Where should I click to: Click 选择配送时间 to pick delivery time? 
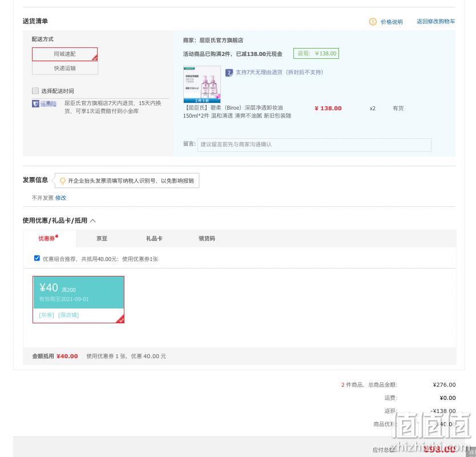(58, 91)
